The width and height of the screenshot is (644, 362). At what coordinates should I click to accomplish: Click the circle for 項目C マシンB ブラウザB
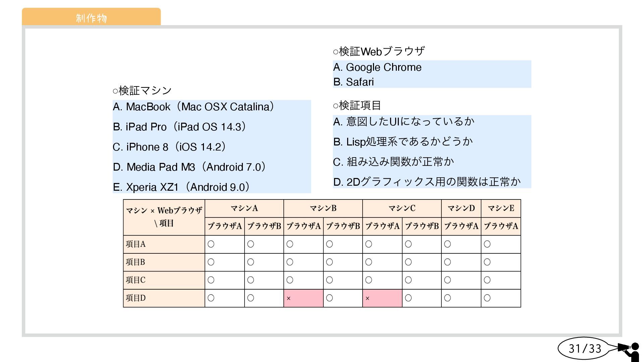(x=329, y=280)
